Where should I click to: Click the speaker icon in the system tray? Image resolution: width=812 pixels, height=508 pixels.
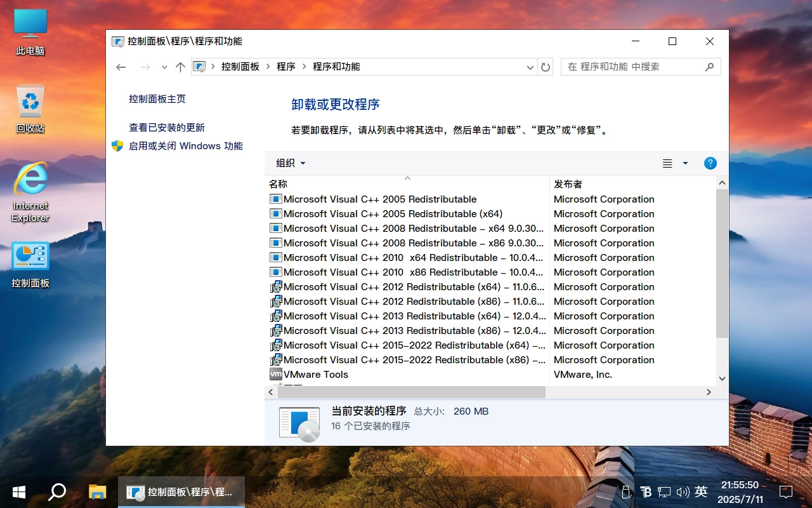[x=683, y=491]
